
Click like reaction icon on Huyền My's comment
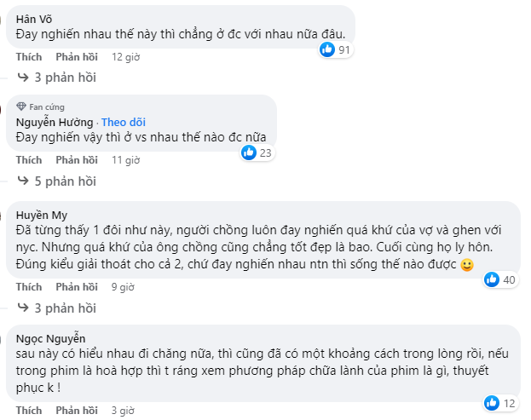tap(492, 279)
